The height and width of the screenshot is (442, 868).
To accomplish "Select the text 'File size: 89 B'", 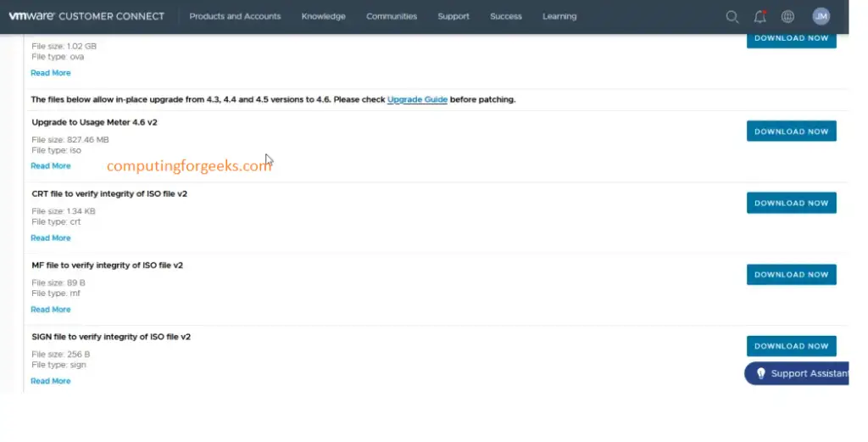I will tap(58, 283).
